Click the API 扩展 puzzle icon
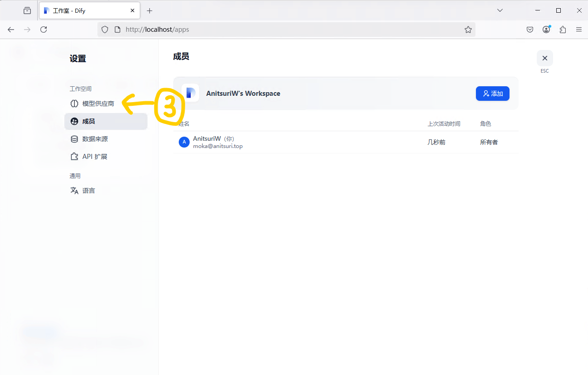 74,157
